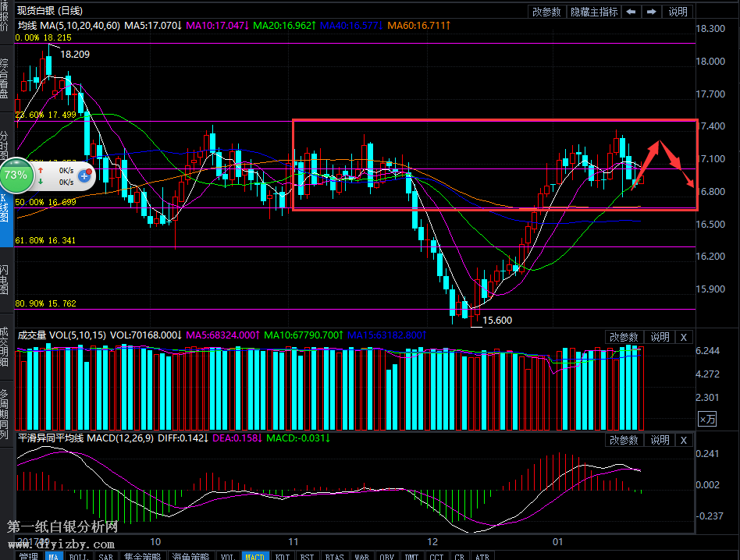Hide main indicator via 隐藏主指标 button

(x=594, y=12)
